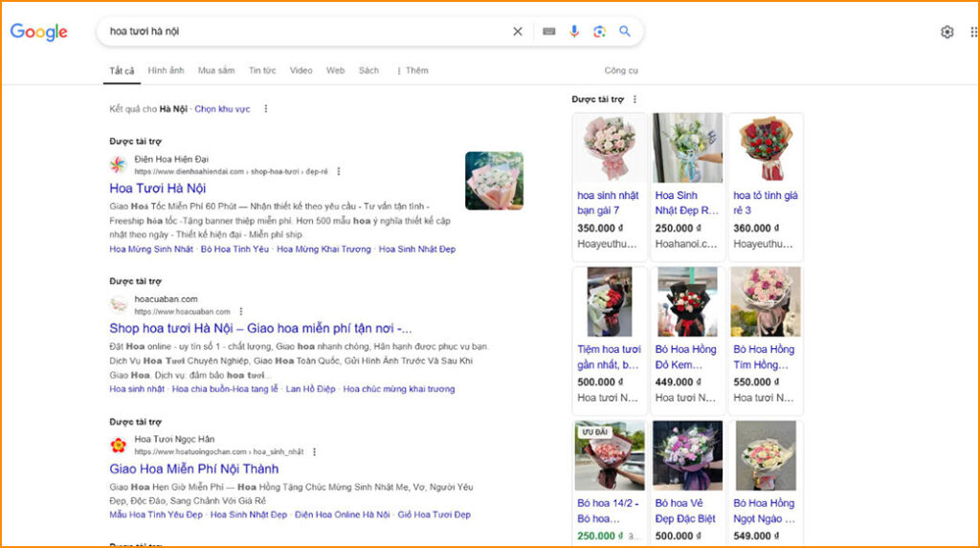
Task: Open the bouquet thumbnail beside Hoa Tươi Hà Nội ad
Action: (495, 181)
